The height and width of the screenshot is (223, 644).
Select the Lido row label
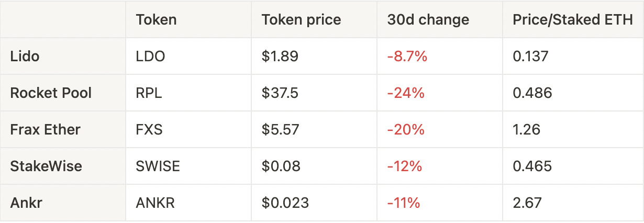point(25,56)
